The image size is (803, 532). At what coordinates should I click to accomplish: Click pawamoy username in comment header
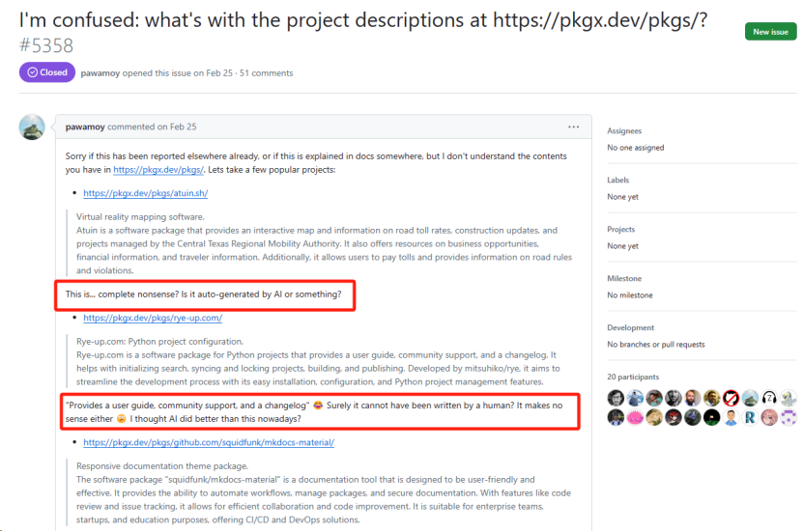coord(85,126)
